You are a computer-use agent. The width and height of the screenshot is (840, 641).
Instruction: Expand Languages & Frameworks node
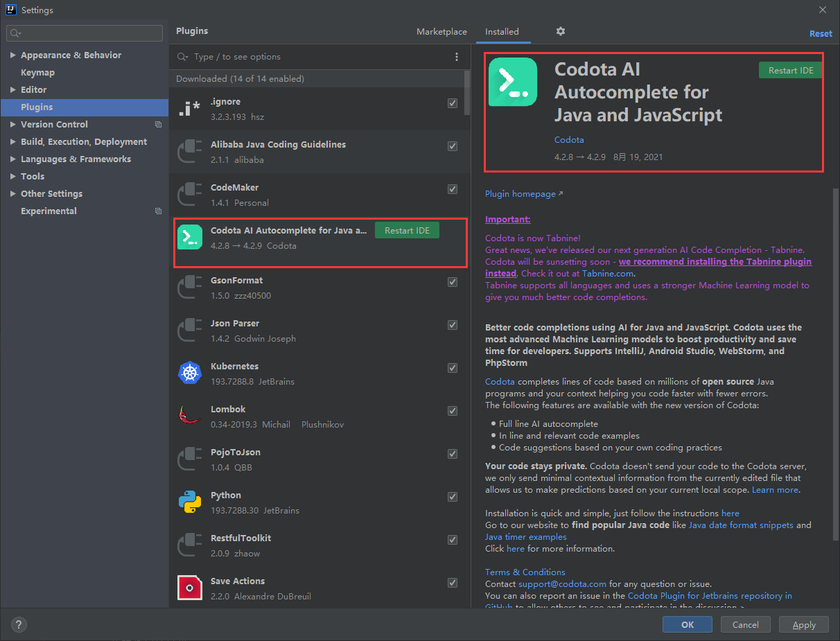(13, 159)
